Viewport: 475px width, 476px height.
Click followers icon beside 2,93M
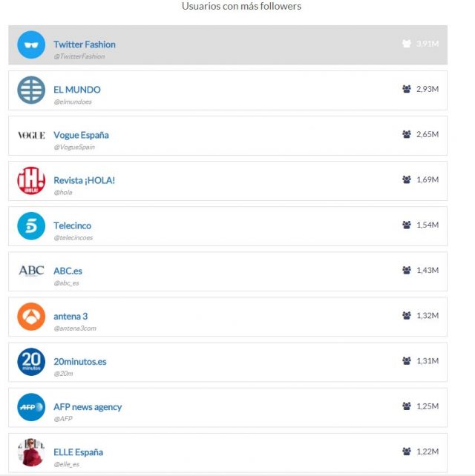point(407,89)
